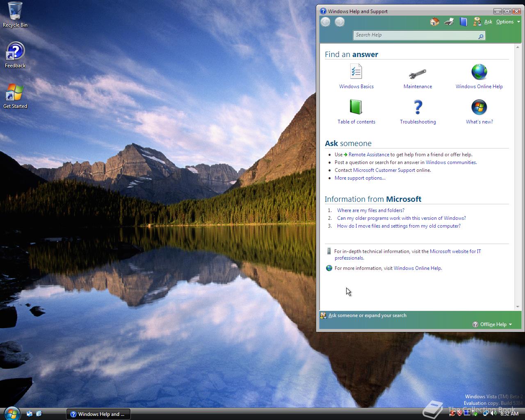Click the magnifier search button
The width and height of the screenshot is (525, 420).
click(x=481, y=36)
